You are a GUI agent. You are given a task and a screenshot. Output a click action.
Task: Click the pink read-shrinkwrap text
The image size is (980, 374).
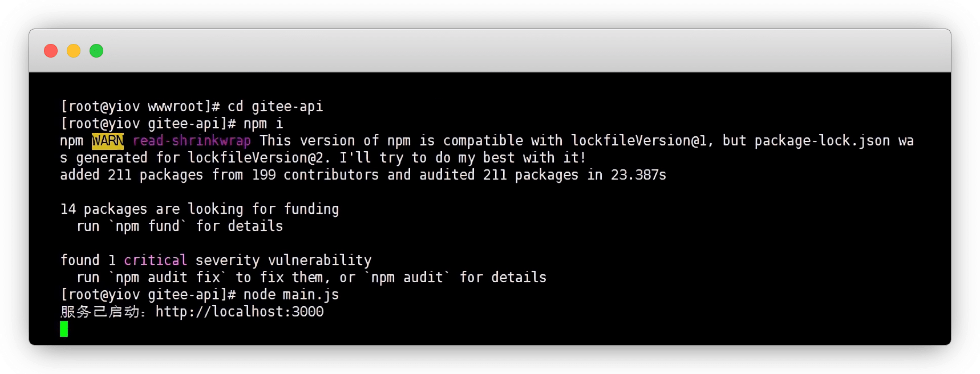(192, 141)
